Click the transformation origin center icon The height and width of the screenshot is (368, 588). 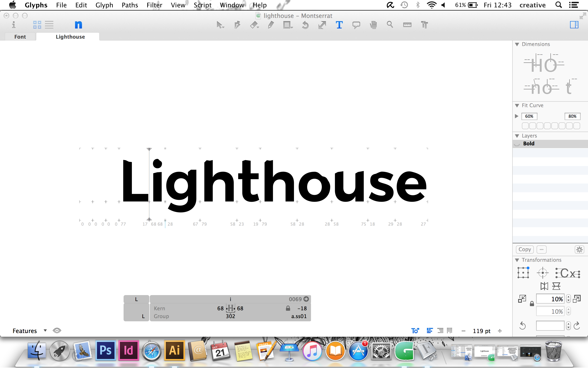tap(543, 273)
